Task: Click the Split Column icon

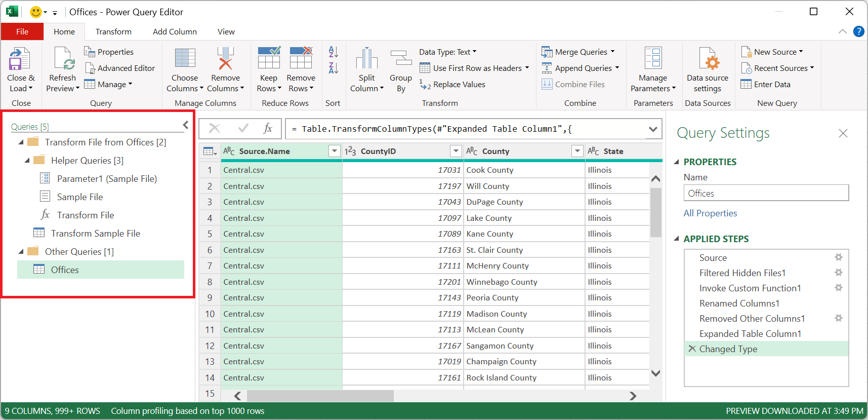Action: tap(367, 58)
